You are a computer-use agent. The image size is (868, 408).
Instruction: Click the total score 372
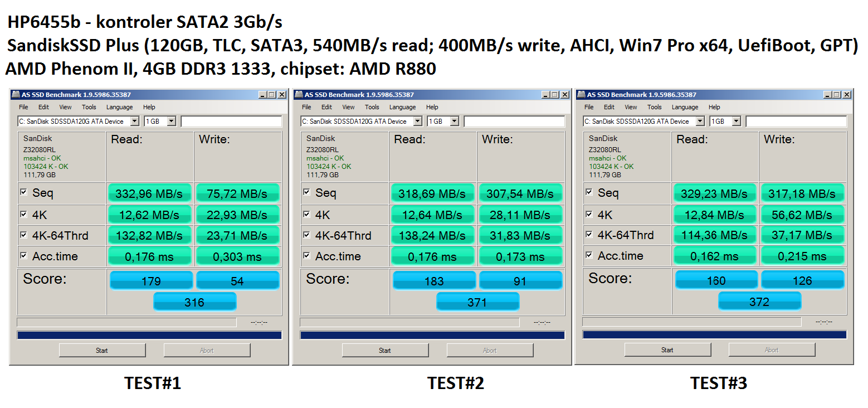(759, 302)
